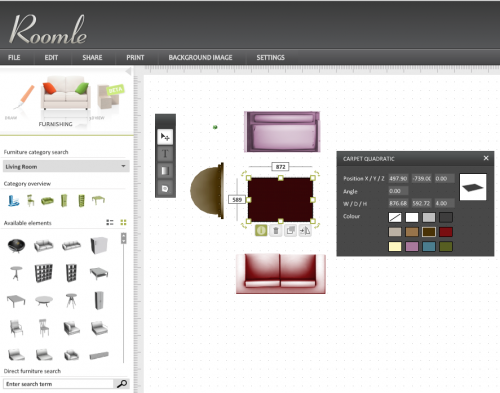
Task: Delete the carpet with trash icon
Action: tap(276, 230)
